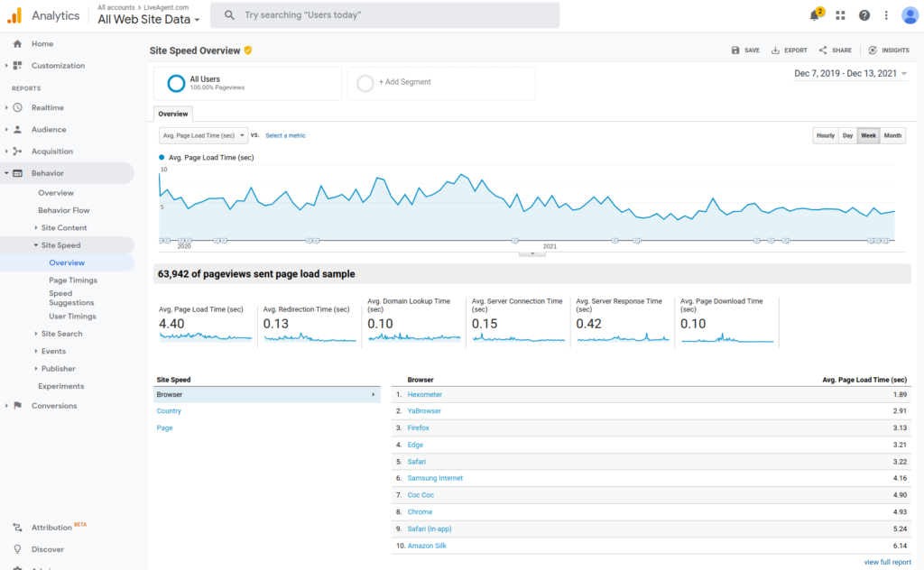Open the search magnifier in the top bar
The width and height of the screenshot is (924, 570).
click(x=228, y=14)
